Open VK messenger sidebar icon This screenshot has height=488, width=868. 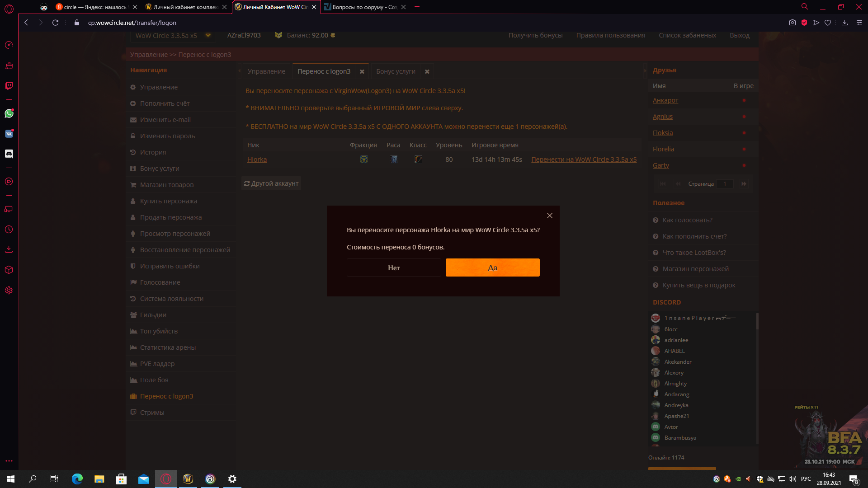point(9,134)
